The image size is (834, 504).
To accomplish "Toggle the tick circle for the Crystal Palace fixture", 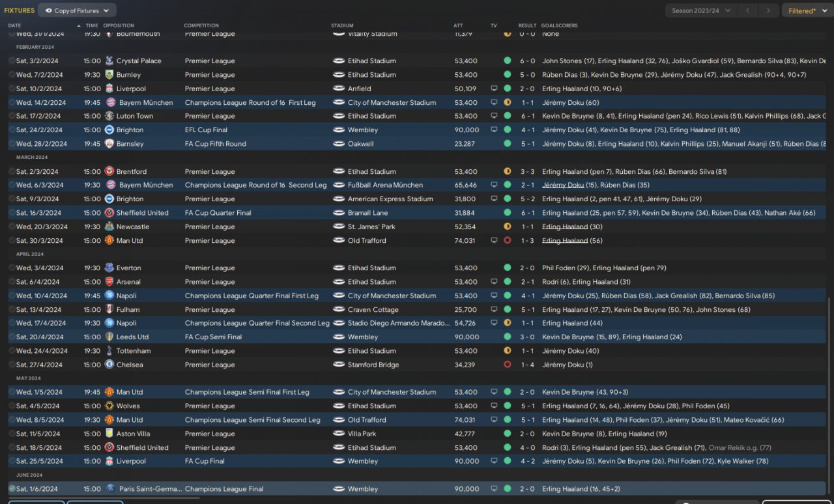I will point(12,61).
